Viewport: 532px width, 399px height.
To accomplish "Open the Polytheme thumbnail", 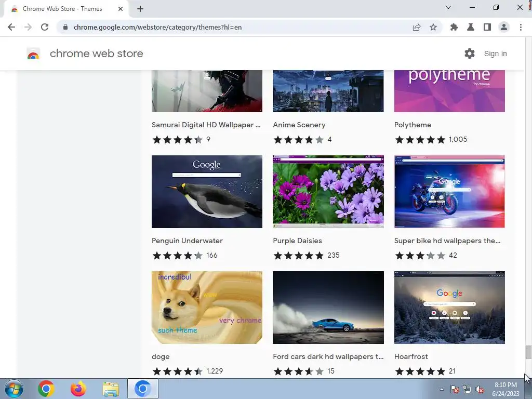I will pyautogui.click(x=449, y=91).
